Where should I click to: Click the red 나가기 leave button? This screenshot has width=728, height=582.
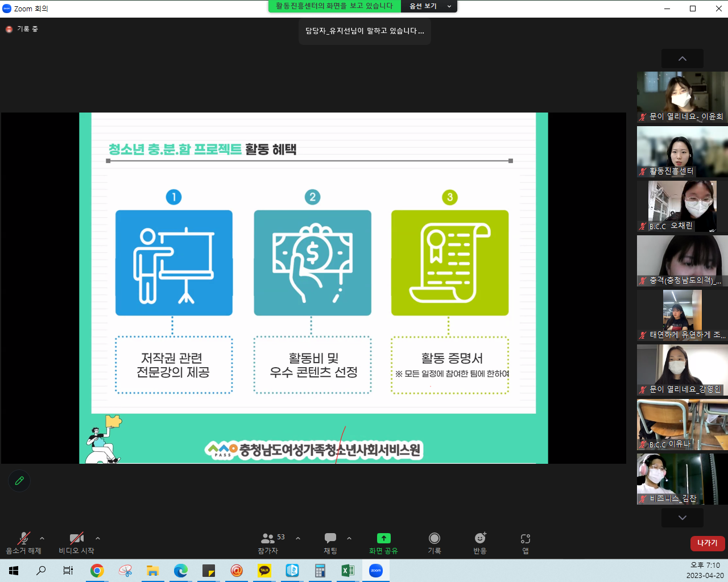point(708,543)
